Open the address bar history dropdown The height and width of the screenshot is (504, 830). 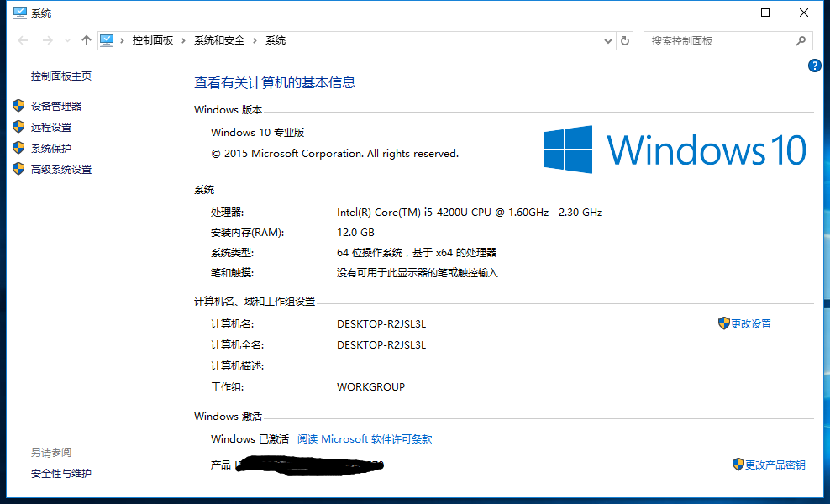[x=607, y=41]
